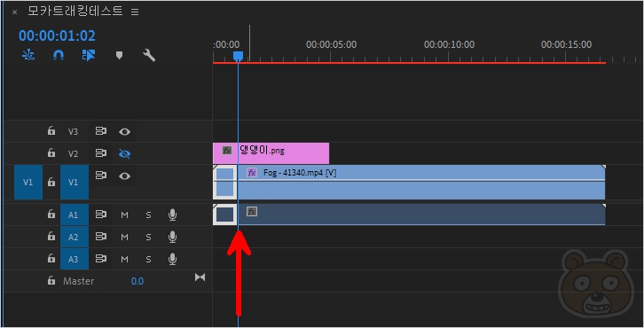Image resolution: width=644 pixels, height=328 pixels.
Task: Click fx badge on 댕댕이.png clip
Action: click(227, 150)
